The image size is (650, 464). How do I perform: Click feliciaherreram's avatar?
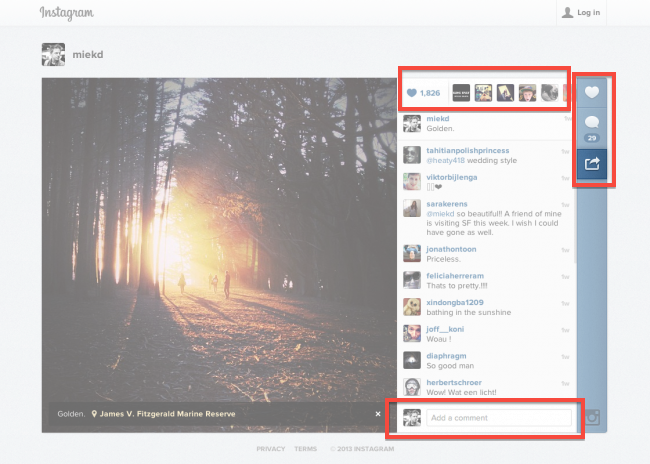412,280
